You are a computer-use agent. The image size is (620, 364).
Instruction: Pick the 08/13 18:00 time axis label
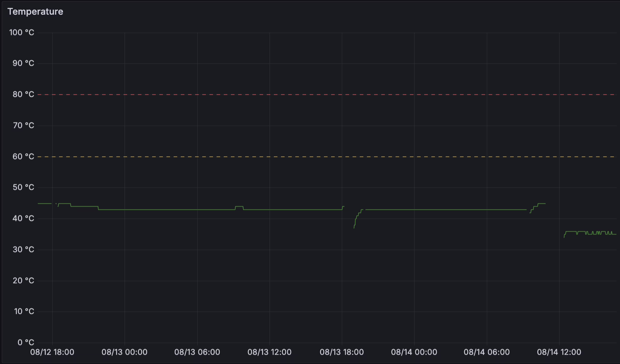(342, 352)
